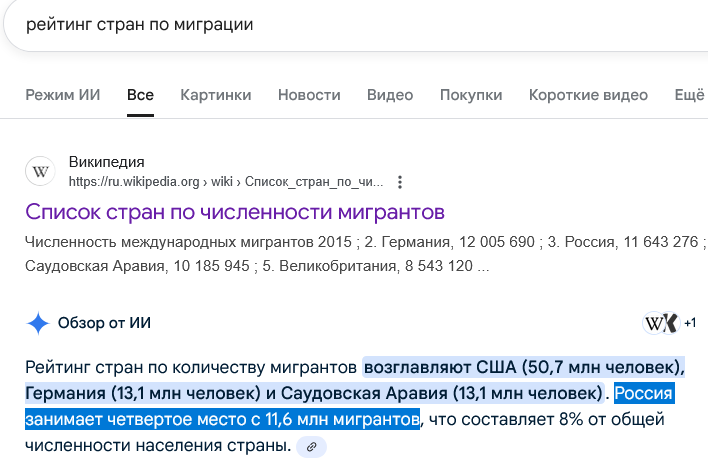Viewport: 708px width, 465px height.
Task: Open the Картинки tab
Action: click(215, 95)
